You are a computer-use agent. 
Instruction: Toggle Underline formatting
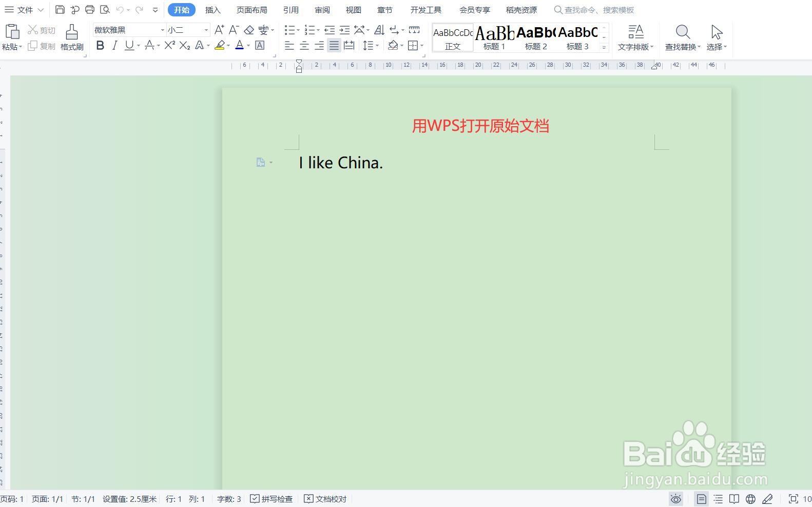129,46
